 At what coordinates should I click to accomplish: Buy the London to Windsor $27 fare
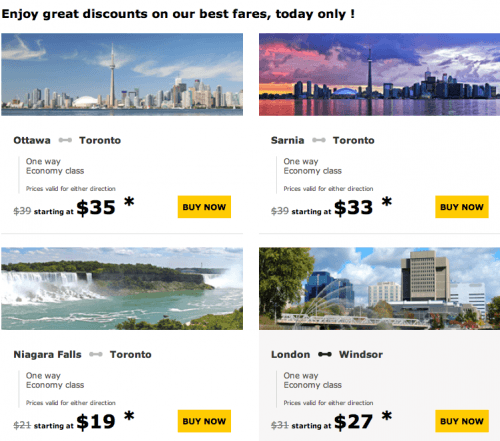tap(462, 421)
